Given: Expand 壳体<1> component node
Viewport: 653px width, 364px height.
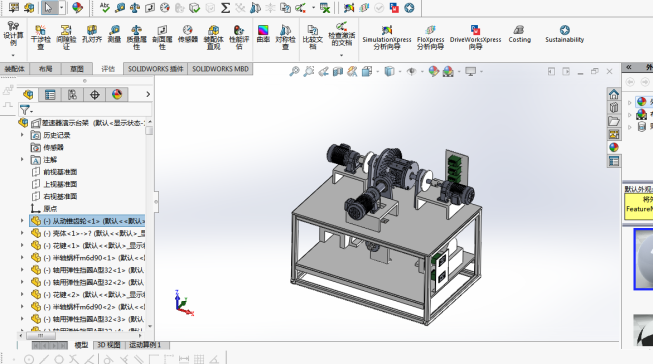Looking at the screenshot, I should (22, 233).
